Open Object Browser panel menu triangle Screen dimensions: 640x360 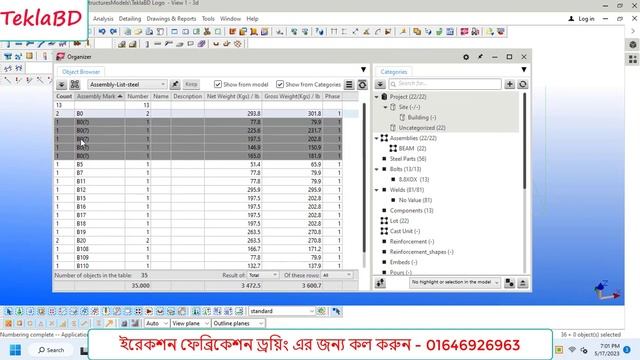pos(363,70)
